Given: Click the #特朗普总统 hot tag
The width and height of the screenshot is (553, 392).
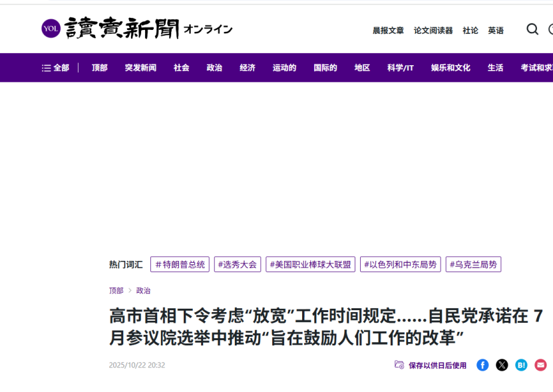Looking at the screenshot, I should (180, 264).
